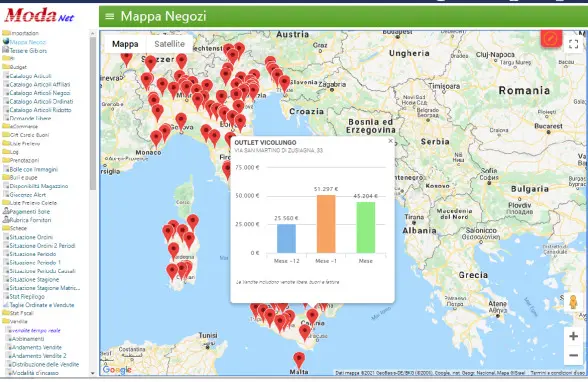Select the Mappa map type
The height and width of the screenshot is (382, 588).
[125, 44]
